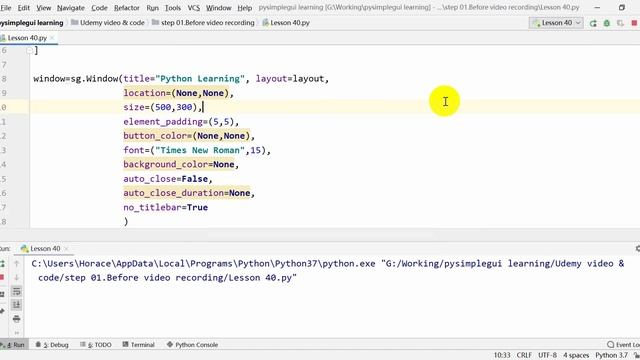
Task: Open the Tools menu
Action: pos(173,8)
